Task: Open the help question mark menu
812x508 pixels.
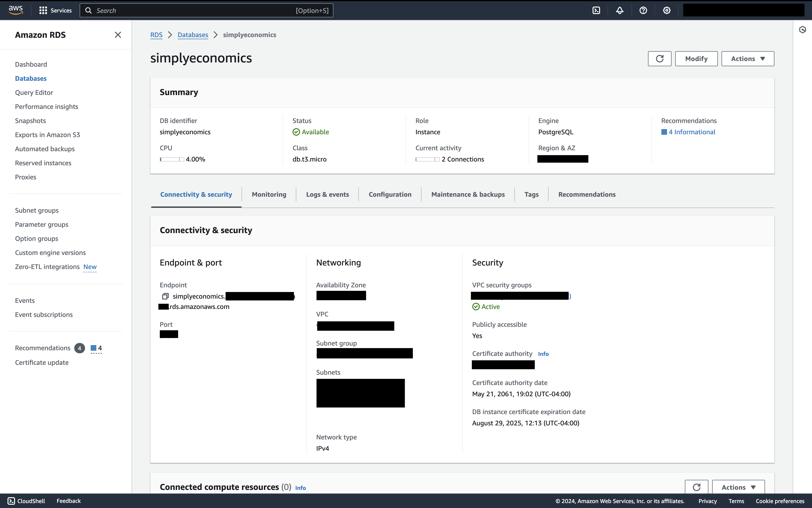Action: [x=643, y=10]
